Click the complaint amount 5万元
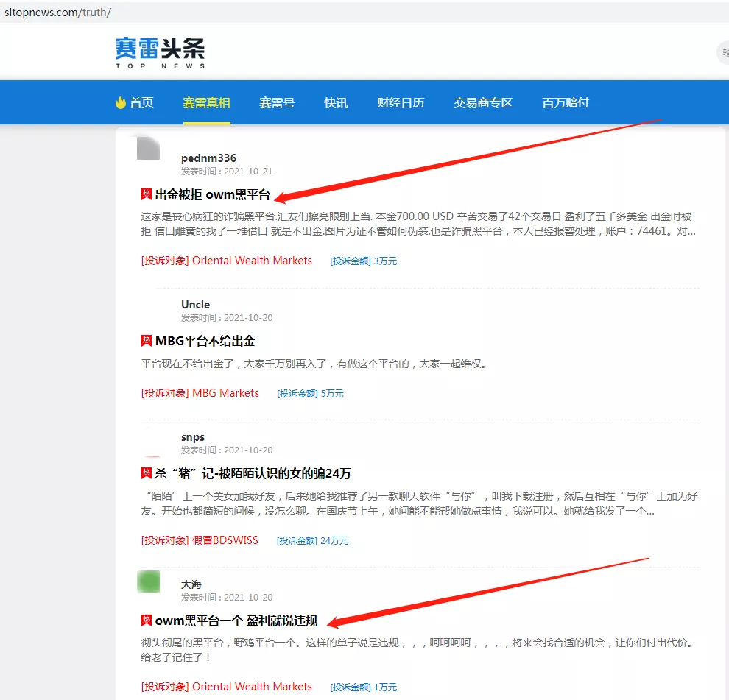 (x=332, y=394)
